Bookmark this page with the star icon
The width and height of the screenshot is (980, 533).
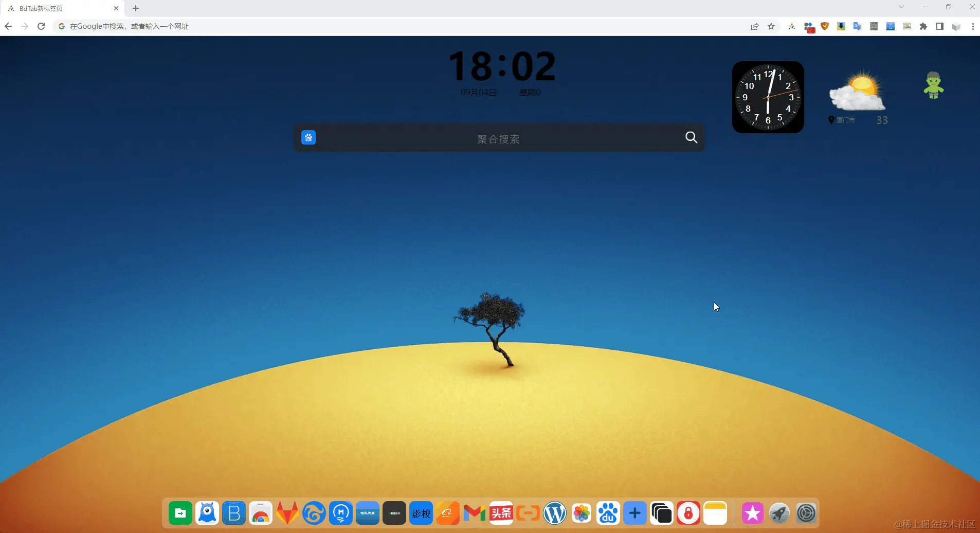(x=771, y=27)
